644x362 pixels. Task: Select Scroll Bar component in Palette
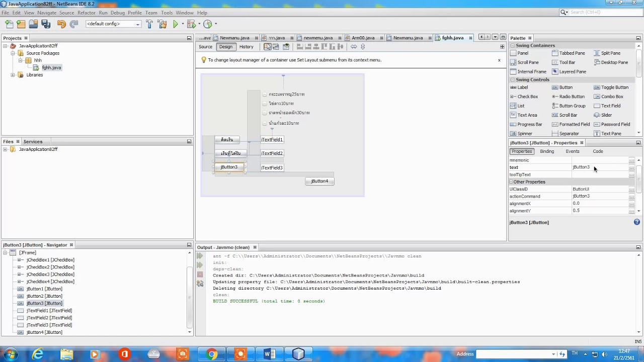[x=563, y=115]
